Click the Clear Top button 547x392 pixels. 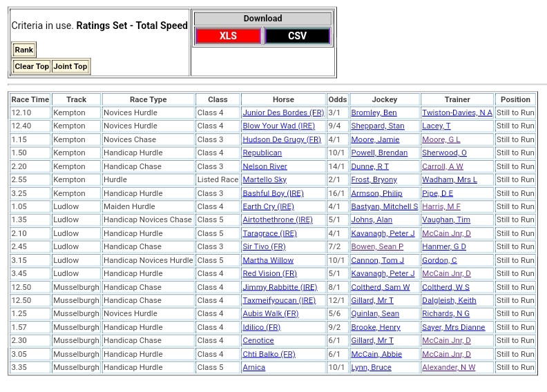[x=32, y=66]
